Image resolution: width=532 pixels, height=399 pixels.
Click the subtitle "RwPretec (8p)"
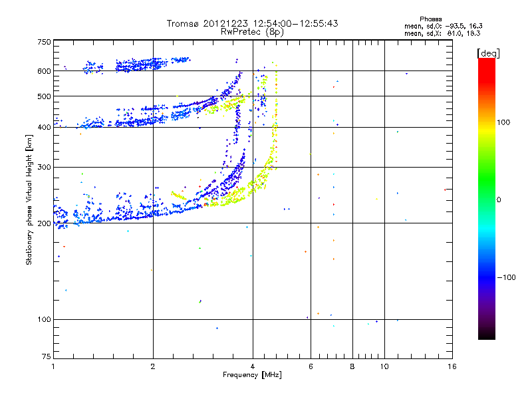(x=252, y=32)
